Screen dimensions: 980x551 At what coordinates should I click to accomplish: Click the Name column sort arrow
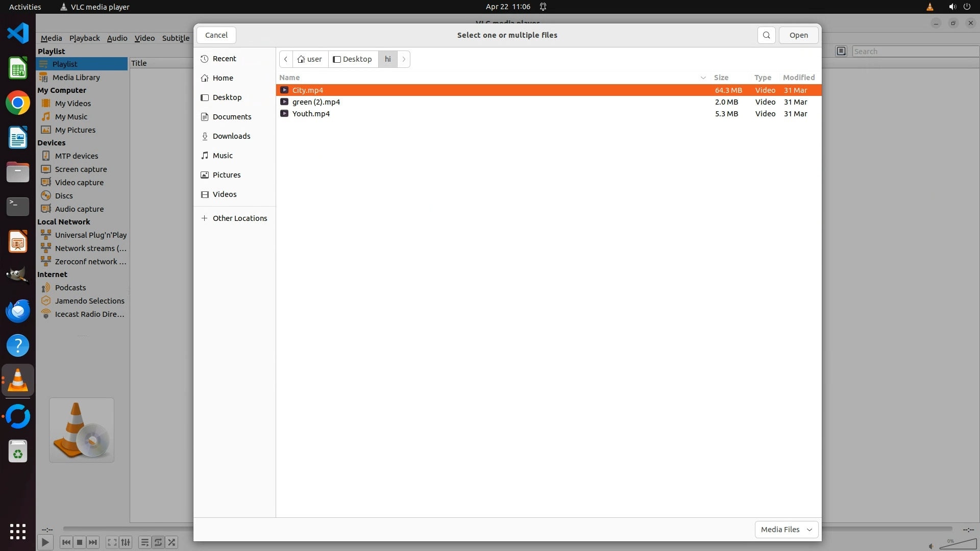pos(703,78)
